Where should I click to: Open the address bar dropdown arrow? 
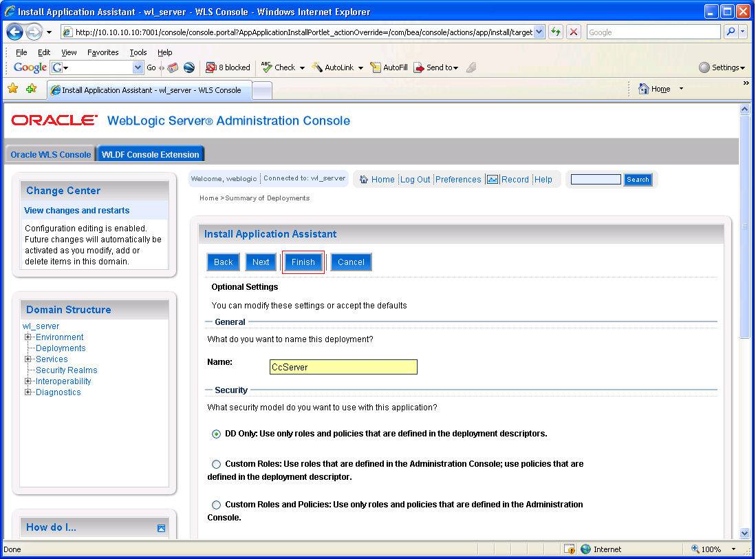(539, 32)
